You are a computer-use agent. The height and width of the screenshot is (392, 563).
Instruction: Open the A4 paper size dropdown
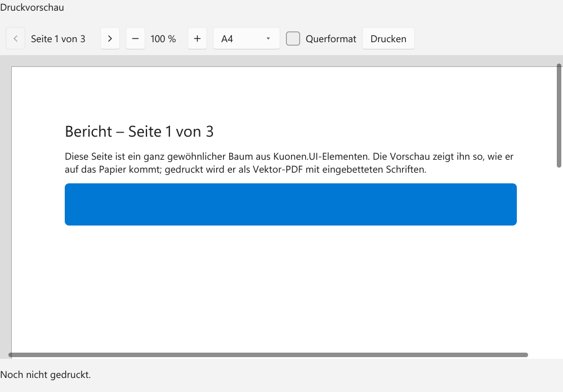point(247,38)
